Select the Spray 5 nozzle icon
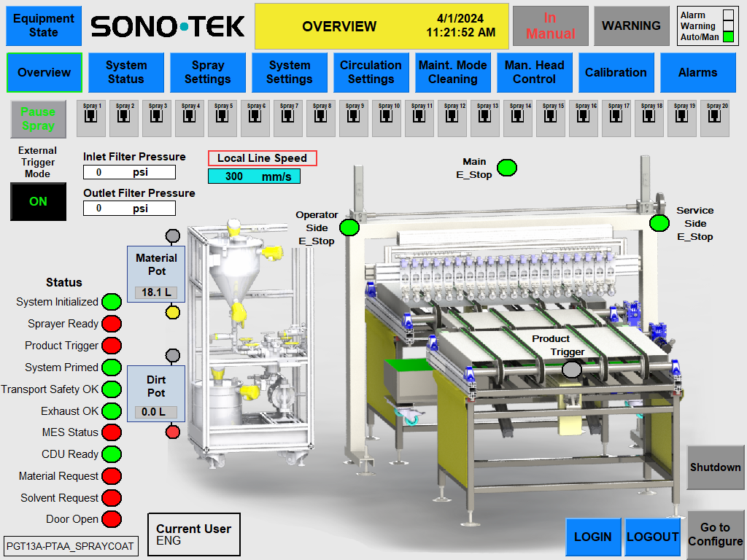747x560 pixels. pos(222,119)
